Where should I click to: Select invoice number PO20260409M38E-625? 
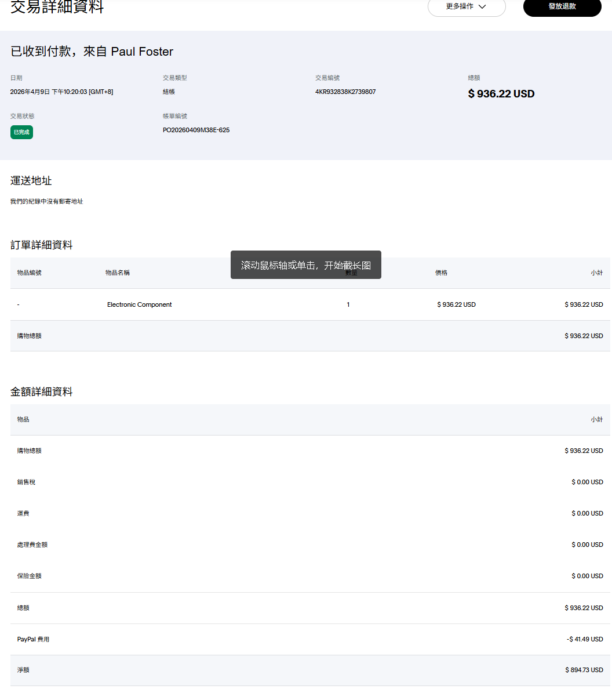(196, 130)
